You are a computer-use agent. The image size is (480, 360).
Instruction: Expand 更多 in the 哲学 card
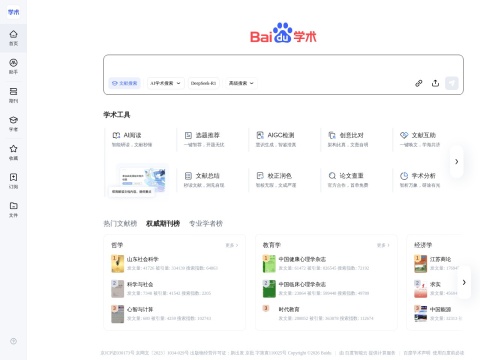(232, 245)
